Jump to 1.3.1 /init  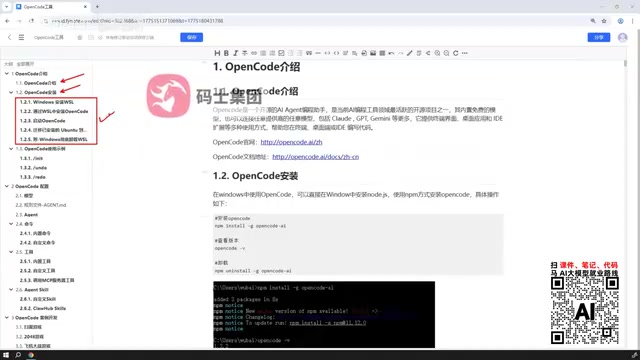tap(31, 158)
